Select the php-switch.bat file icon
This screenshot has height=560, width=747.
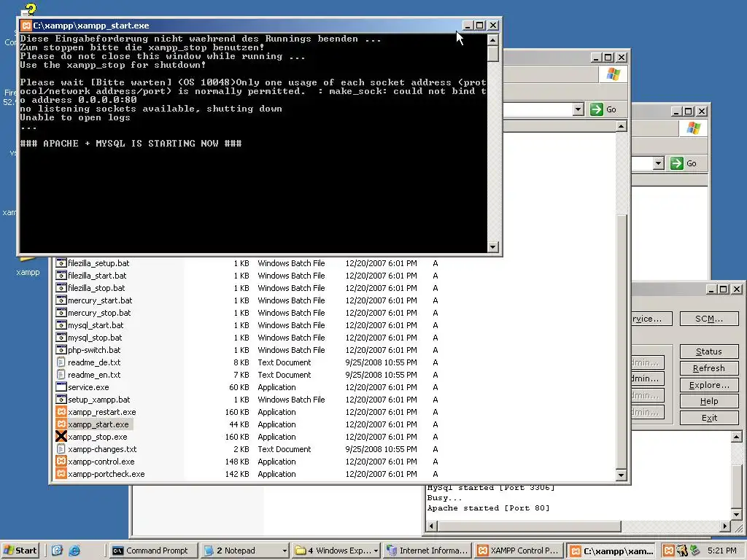coord(61,349)
